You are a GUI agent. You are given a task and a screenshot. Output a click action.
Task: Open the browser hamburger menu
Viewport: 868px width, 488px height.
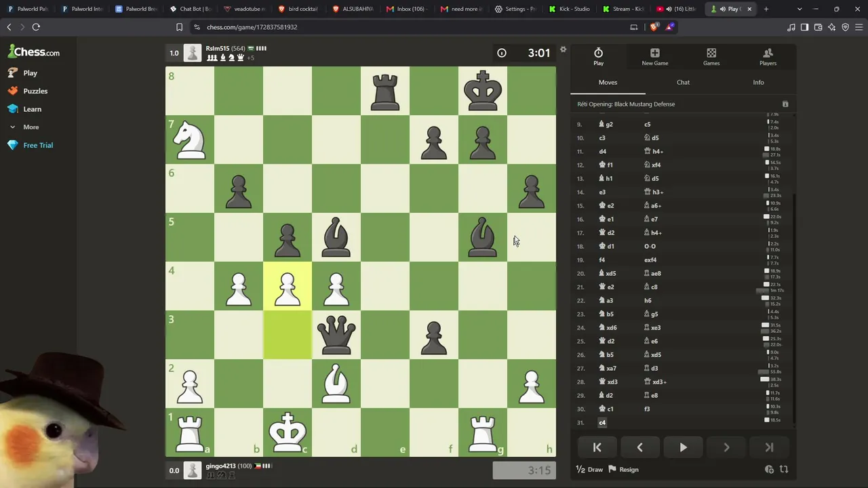[859, 27]
